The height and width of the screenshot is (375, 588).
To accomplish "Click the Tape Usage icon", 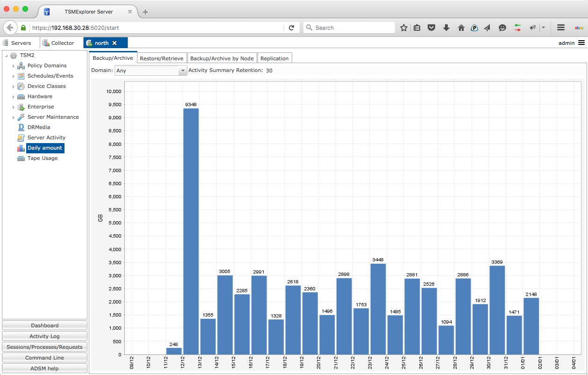I will tap(21, 158).
